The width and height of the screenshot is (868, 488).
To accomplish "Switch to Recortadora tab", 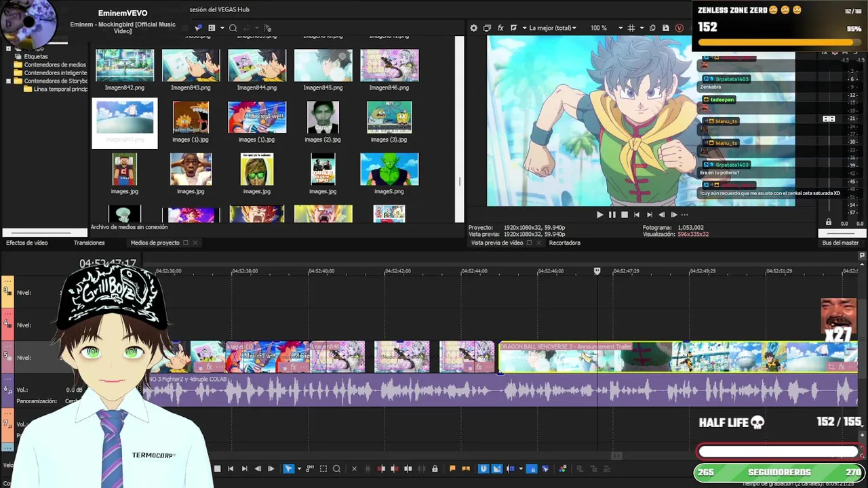I will 564,243.
